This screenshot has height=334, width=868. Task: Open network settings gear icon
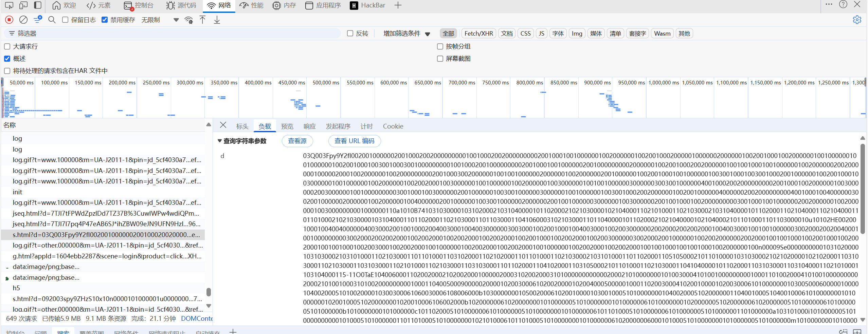[x=857, y=20]
